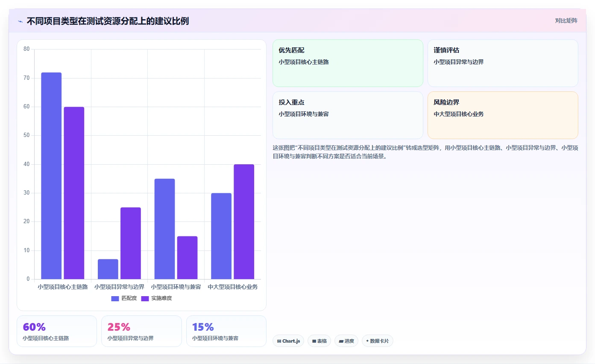The height and width of the screenshot is (364, 595).
Task: Click 小型项目核心主链路 text in 优先匹配 card
Action: (x=304, y=62)
